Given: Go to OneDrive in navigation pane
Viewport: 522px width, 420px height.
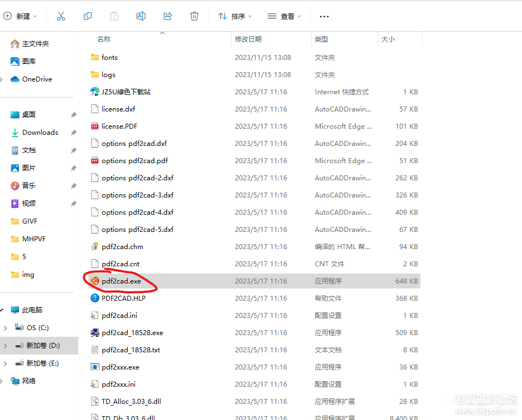Looking at the screenshot, I should pyautogui.click(x=37, y=79).
